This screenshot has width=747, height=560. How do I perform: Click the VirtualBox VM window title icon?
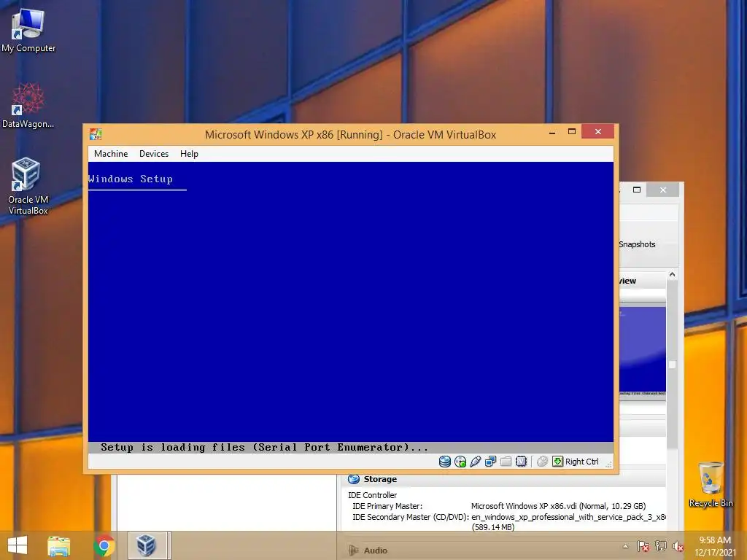pos(96,134)
